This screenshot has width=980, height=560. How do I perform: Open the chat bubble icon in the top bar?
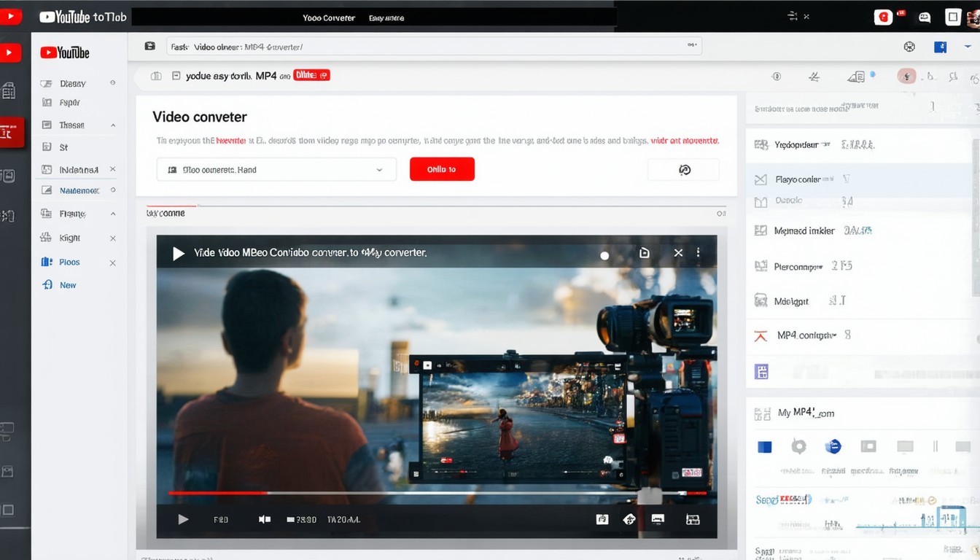[924, 17]
